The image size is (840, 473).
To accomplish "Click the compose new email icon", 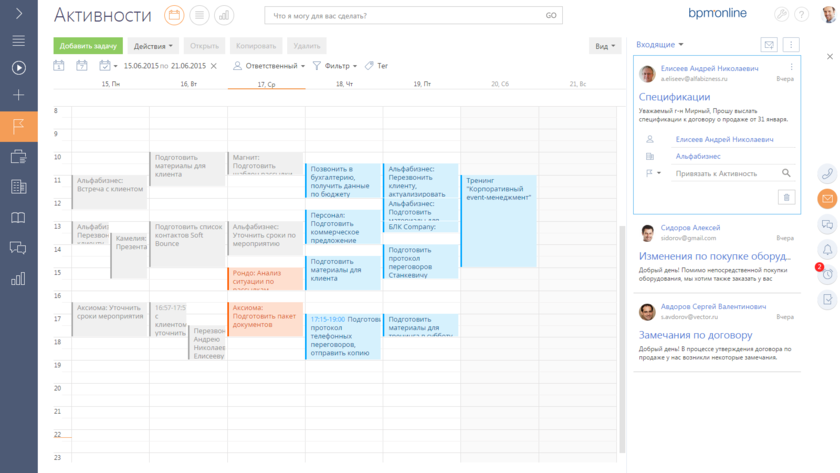I will (x=769, y=45).
